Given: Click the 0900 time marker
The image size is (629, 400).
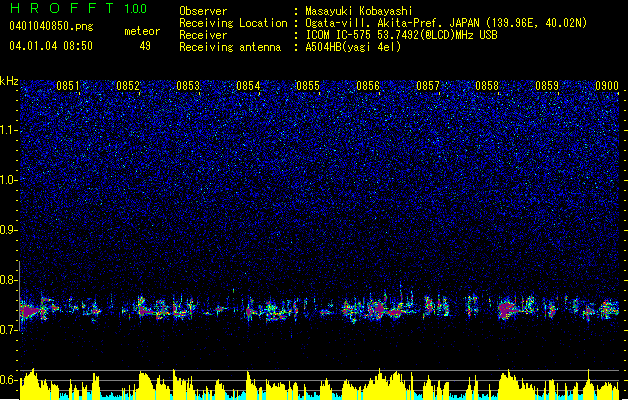Looking at the screenshot, I should tap(607, 86).
